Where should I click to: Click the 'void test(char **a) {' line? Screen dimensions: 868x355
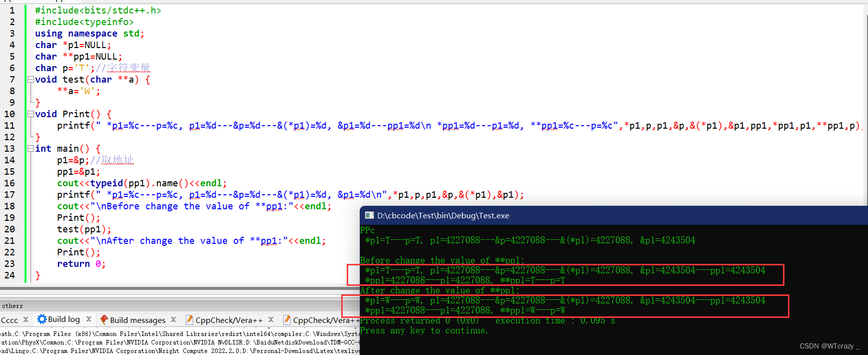[93, 80]
